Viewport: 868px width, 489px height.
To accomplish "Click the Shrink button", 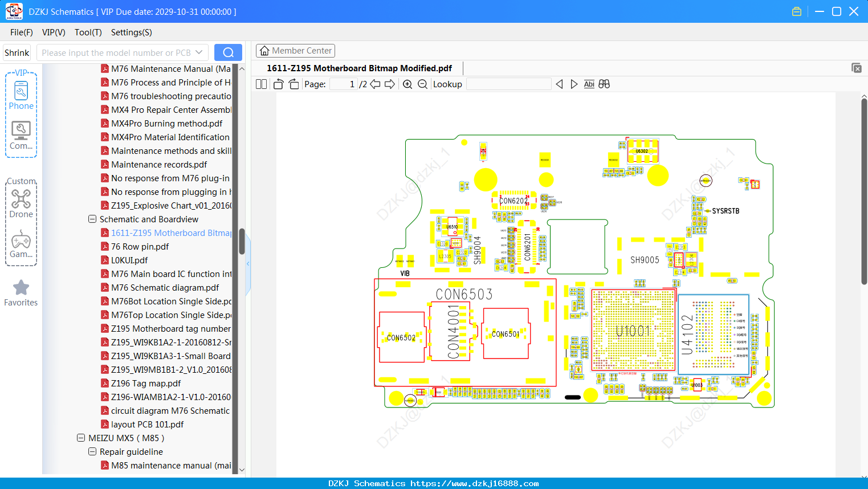I will point(17,52).
